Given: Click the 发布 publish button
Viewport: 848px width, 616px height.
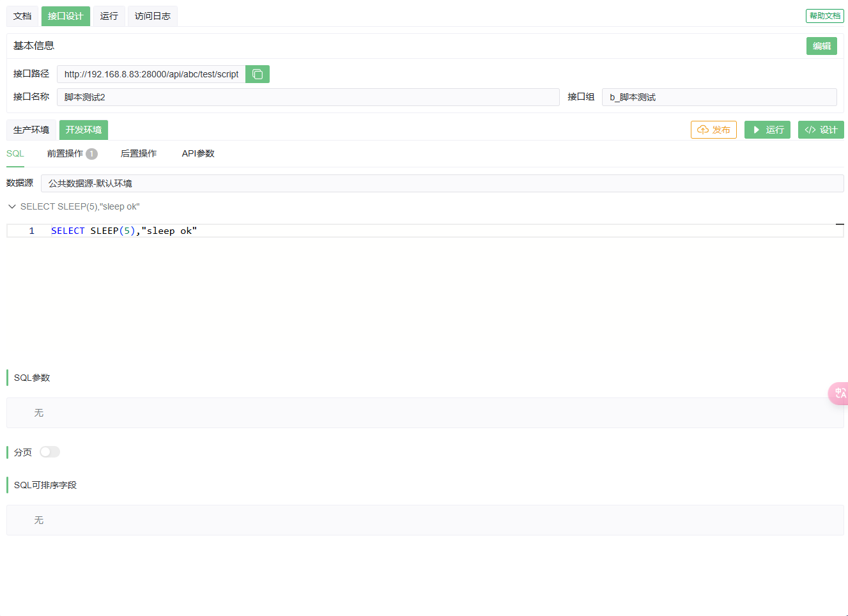Looking at the screenshot, I should point(713,130).
